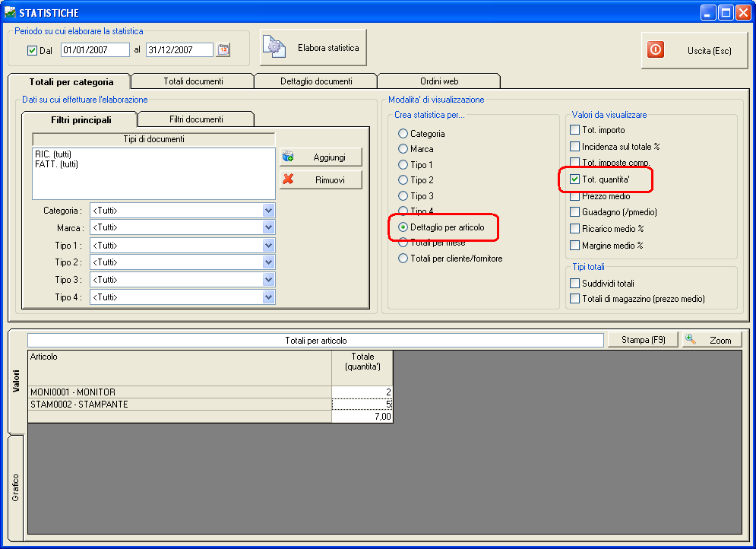Click the magnifier icon on Zoom button
The image size is (756, 549).
point(691,339)
